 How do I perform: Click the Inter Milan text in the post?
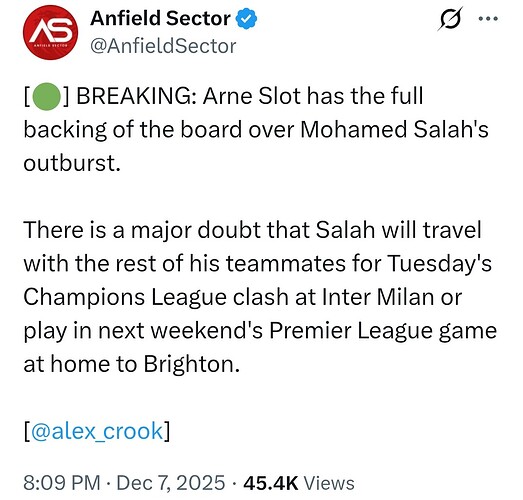click(x=377, y=297)
